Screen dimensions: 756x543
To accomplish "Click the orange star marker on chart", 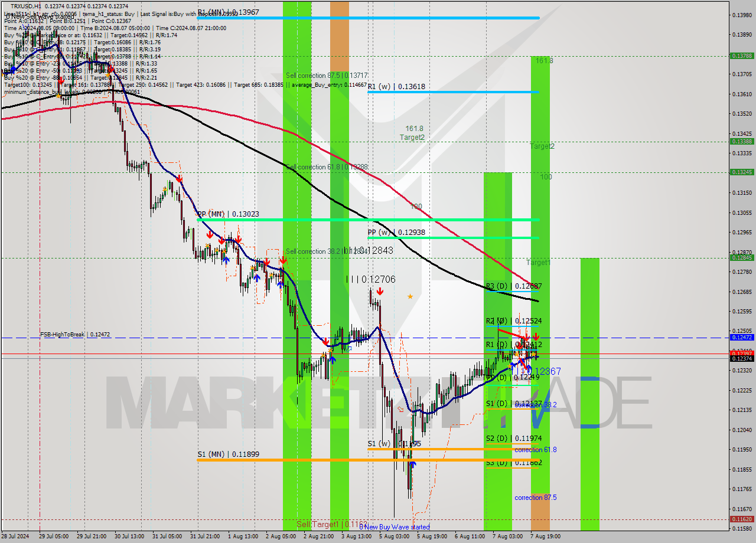I will point(410,296).
